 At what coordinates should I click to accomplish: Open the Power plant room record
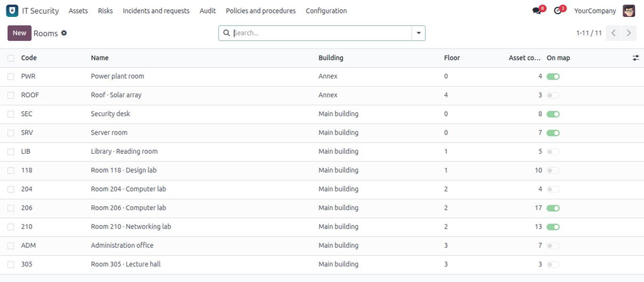click(118, 76)
